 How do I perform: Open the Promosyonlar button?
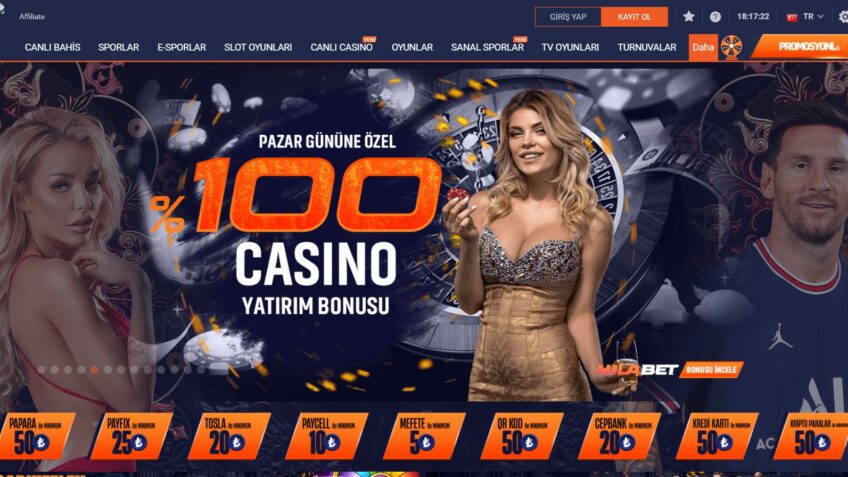point(802,47)
